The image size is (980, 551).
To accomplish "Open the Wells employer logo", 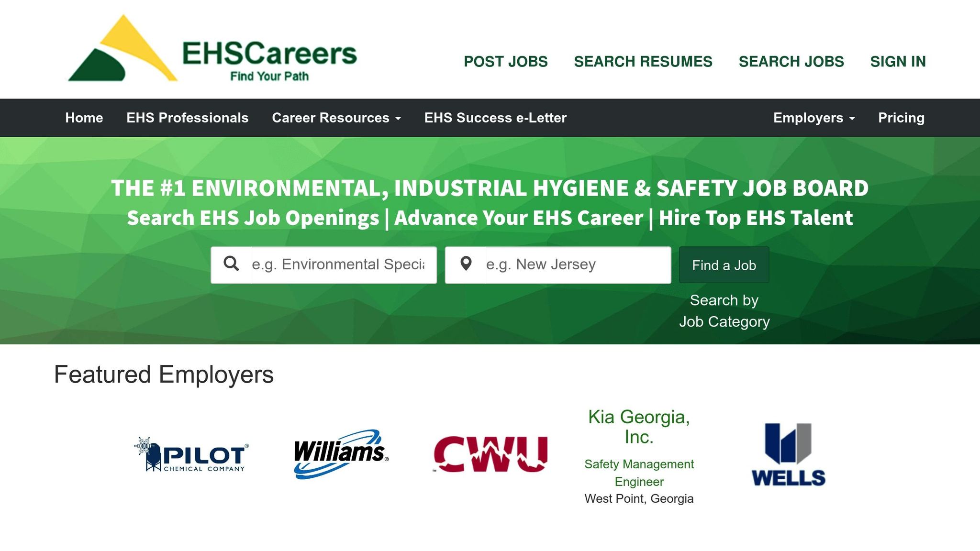I will (788, 454).
